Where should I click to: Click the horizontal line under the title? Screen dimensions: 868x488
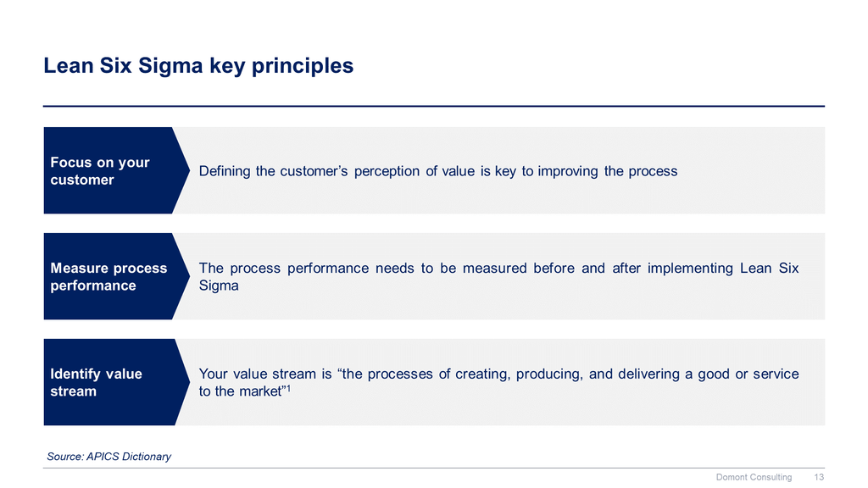[434, 106]
